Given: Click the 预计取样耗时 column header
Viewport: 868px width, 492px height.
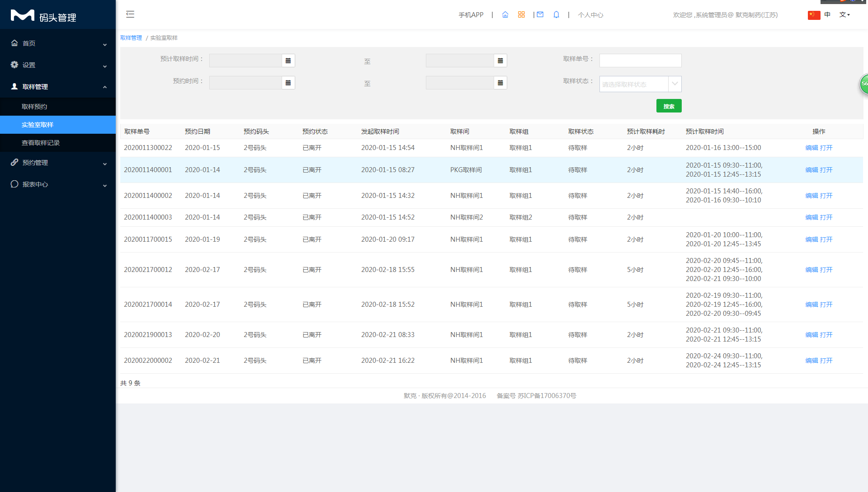Looking at the screenshot, I should 646,131.
